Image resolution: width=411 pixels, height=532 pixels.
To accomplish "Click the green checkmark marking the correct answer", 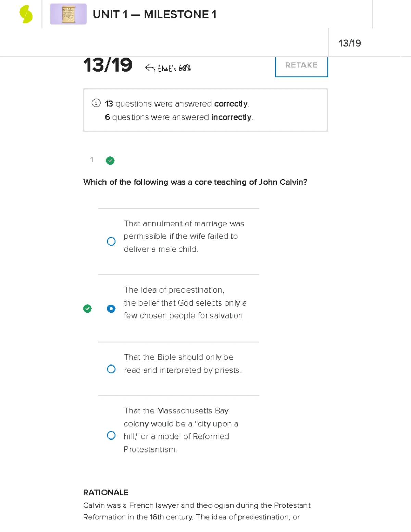I will (88, 309).
